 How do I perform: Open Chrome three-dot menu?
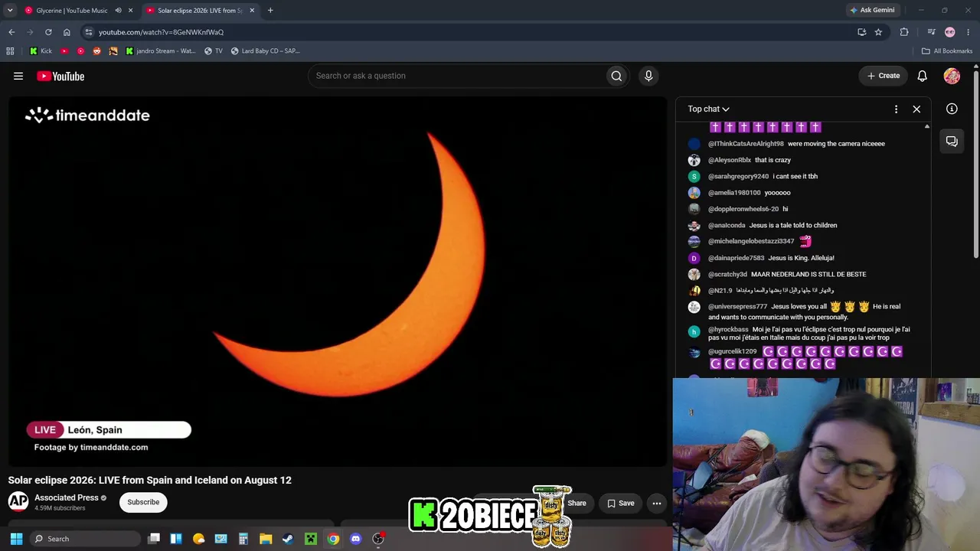click(968, 32)
